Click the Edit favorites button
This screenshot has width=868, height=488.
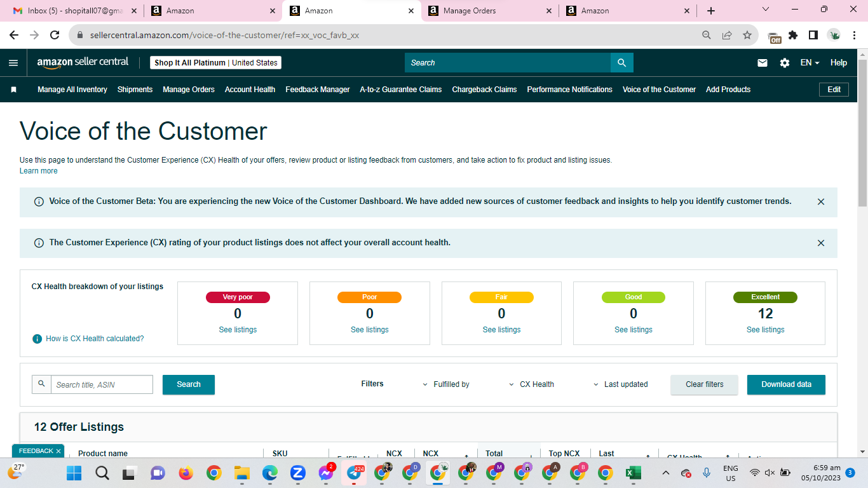click(834, 90)
